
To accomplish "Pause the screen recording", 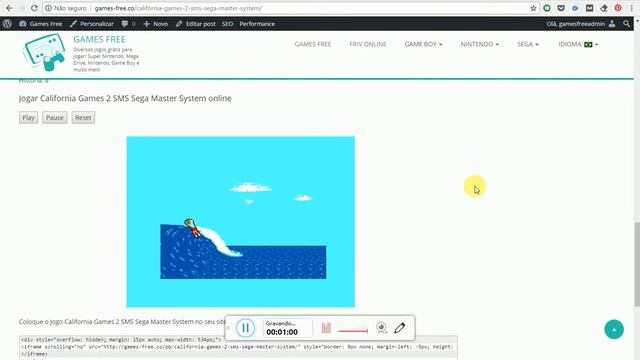I will [x=245, y=328].
